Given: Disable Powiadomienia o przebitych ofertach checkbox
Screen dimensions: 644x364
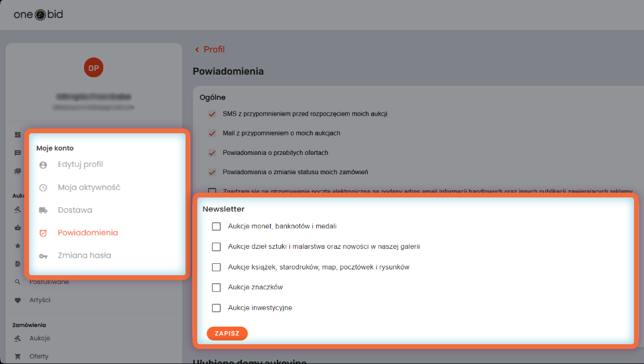Looking at the screenshot, I should pyautogui.click(x=212, y=153).
